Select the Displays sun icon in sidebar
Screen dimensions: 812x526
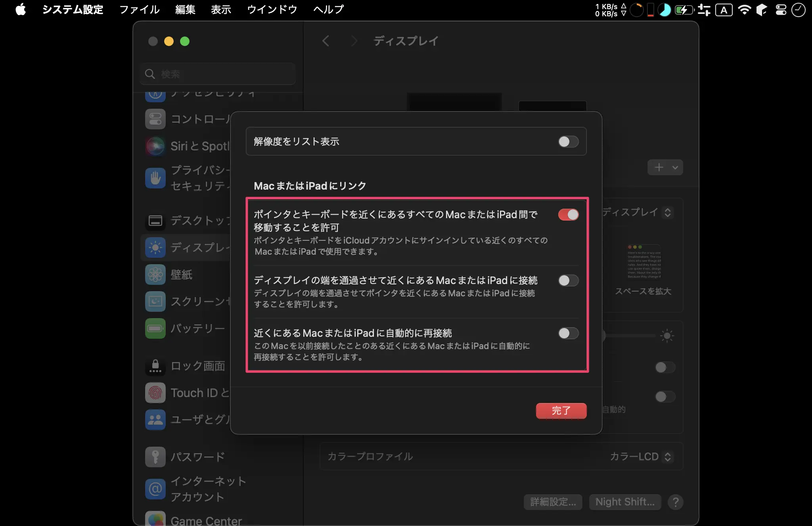(x=155, y=248)
